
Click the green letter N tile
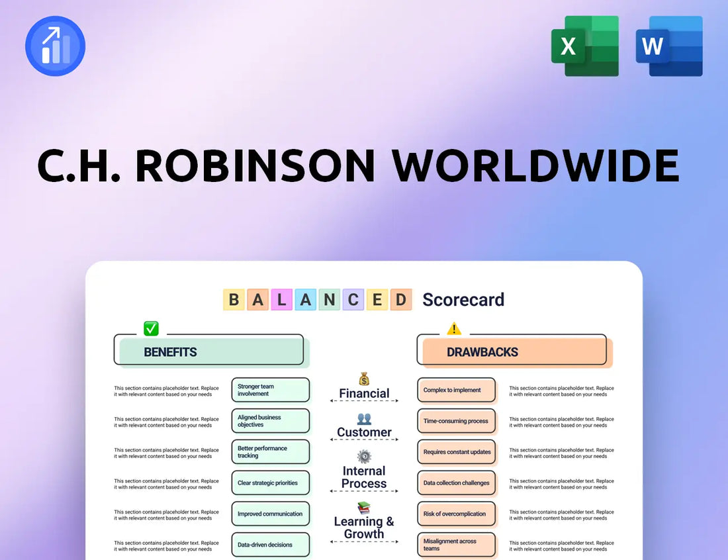tap(329, 300)
